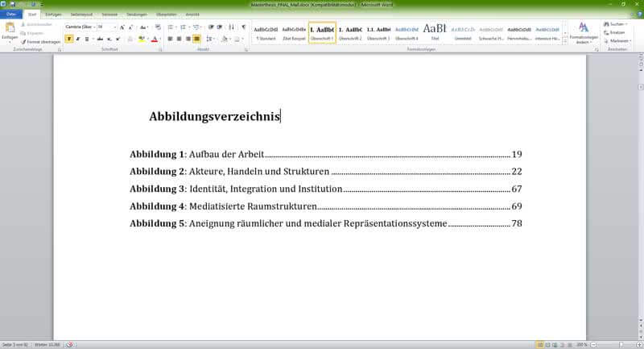The height and width of the screenshot is (349, 644).
Task: Open shading color dropdown
Action: pyautogui.click(x=225, y=39)
